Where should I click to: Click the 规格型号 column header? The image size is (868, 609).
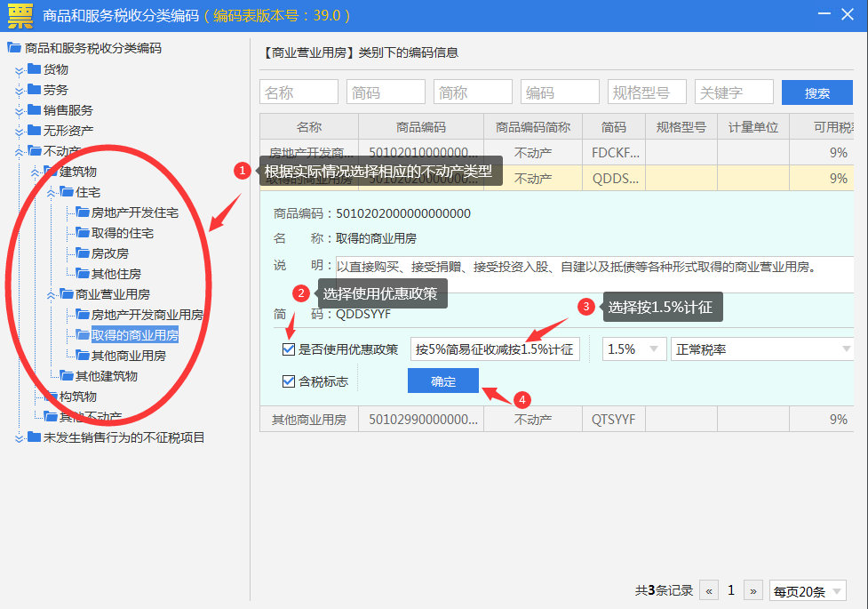681,127
